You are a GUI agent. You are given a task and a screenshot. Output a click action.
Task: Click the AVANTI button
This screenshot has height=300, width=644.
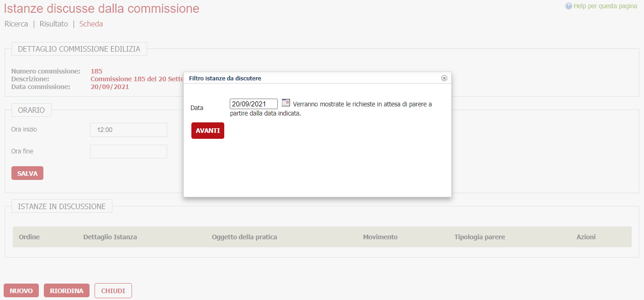207,130
